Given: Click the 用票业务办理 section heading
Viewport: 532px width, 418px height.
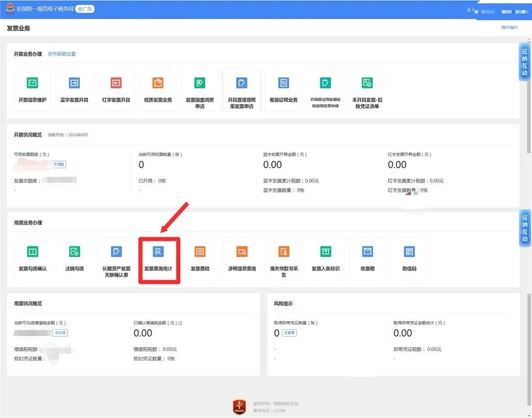Looking at the screenshot, I should (x=28, y=223).
